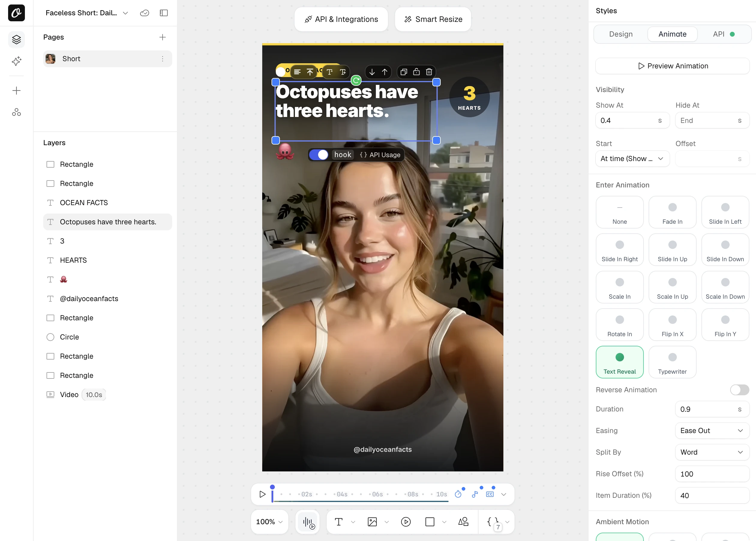Click the audio waveform playback tool
This screenshot has height=541, width=756.
308,522
